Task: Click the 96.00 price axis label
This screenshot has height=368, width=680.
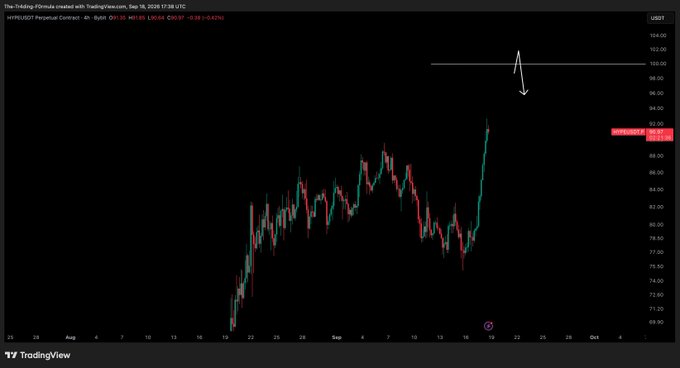Action: pyautogui.click(x=657, y=93)
